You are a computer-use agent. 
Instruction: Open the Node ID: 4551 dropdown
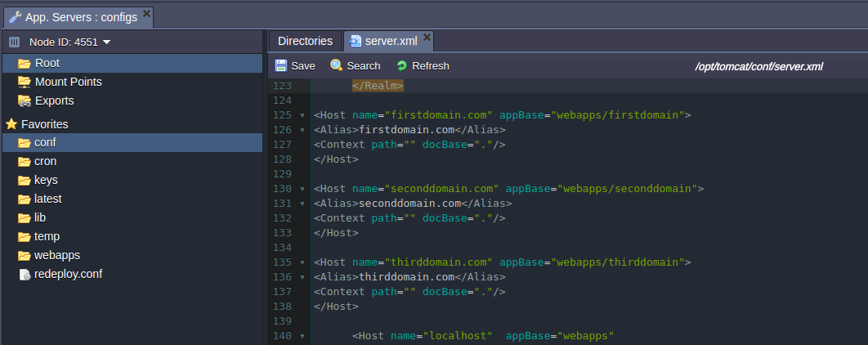pyautogui.click(x=69, y=42)
